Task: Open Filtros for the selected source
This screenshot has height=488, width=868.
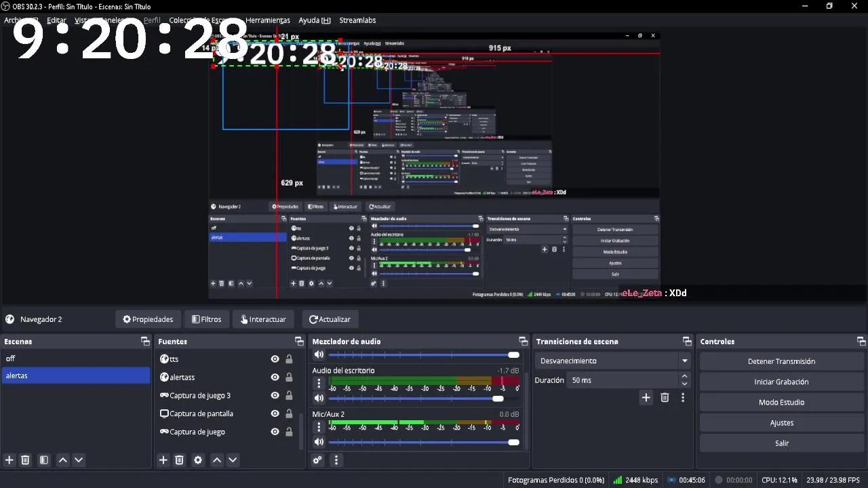Action: click(x=206, y=319)
